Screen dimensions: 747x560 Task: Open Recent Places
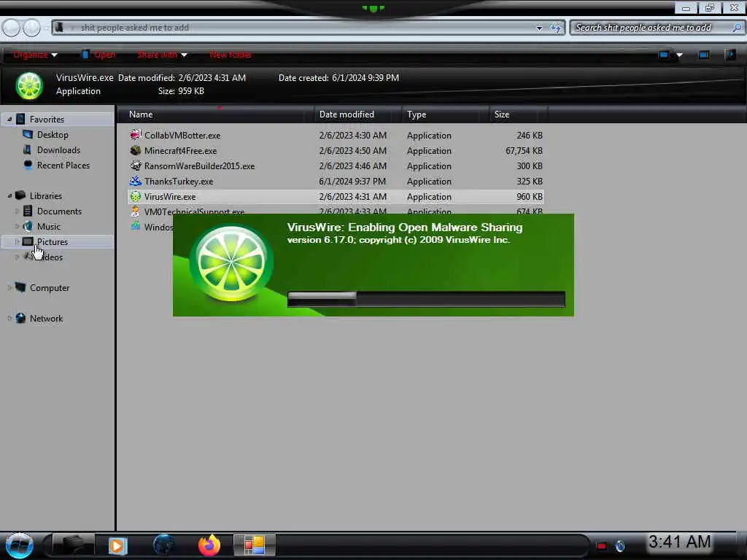(63, 166)
